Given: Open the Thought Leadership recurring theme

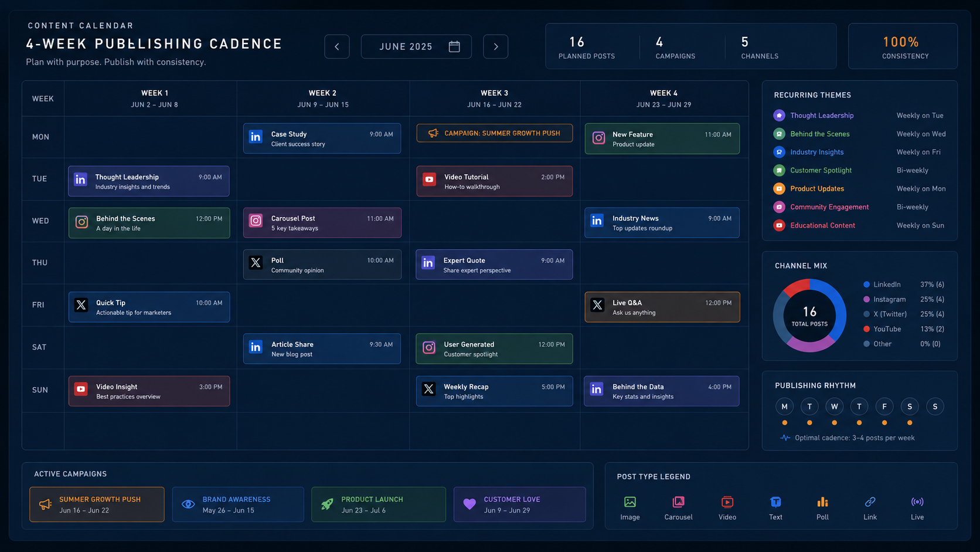Looking at the screenshot, I should pyautogui.click(x=859, y=116).
